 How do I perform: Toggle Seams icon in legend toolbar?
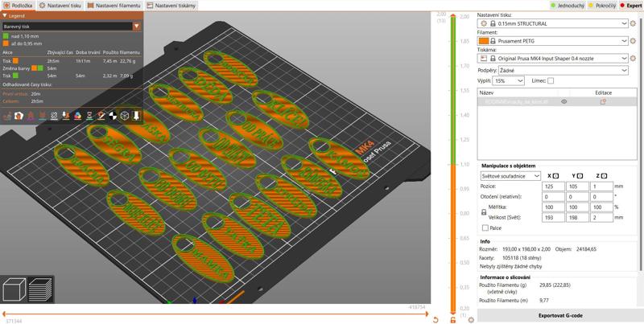54,117
